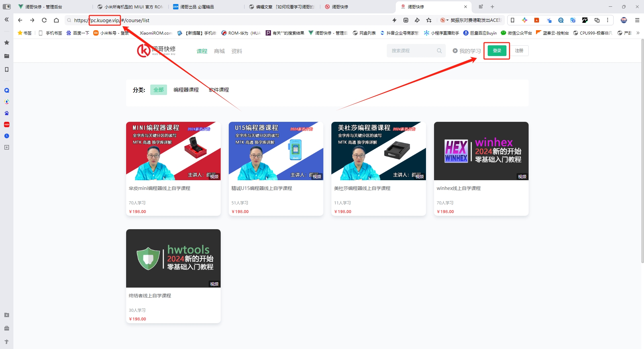Image resolution: width=644 pixels, height=349 pixels.
Task: Open the new tab plus button
Action: pos(492,7)
